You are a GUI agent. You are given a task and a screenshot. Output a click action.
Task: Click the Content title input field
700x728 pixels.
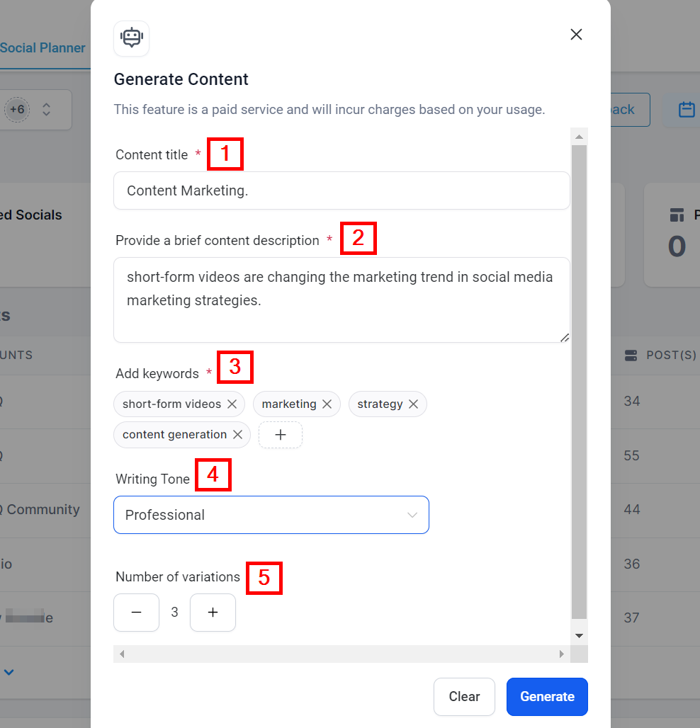[x=341, y=190]
